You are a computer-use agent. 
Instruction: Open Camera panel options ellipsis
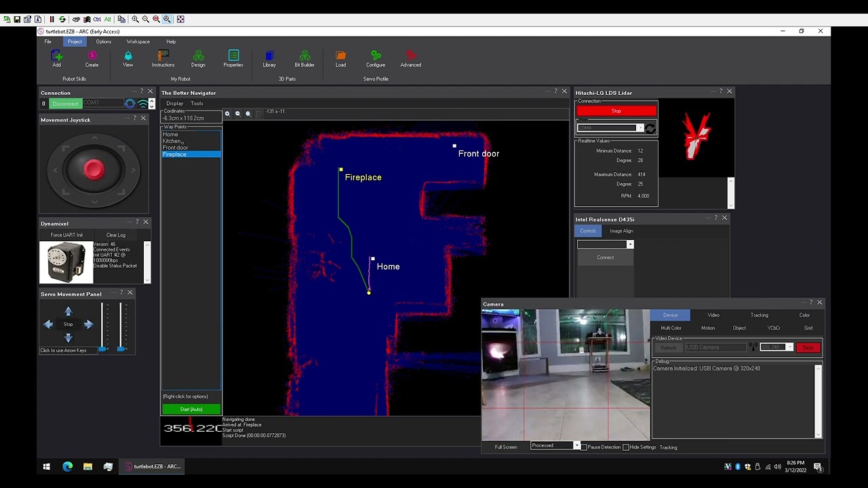click(803, 303)
